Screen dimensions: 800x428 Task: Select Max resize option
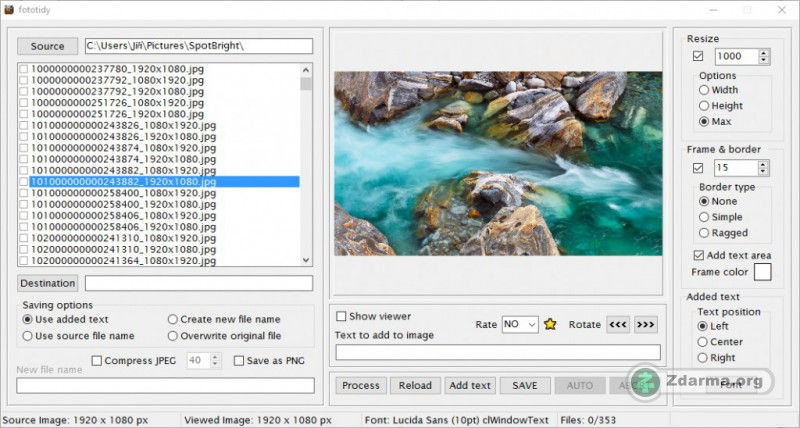[x=704, y=121]
